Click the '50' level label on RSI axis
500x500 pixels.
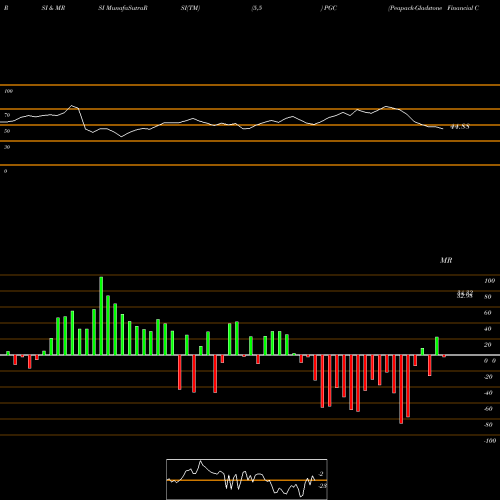click(x=7, y=131)
